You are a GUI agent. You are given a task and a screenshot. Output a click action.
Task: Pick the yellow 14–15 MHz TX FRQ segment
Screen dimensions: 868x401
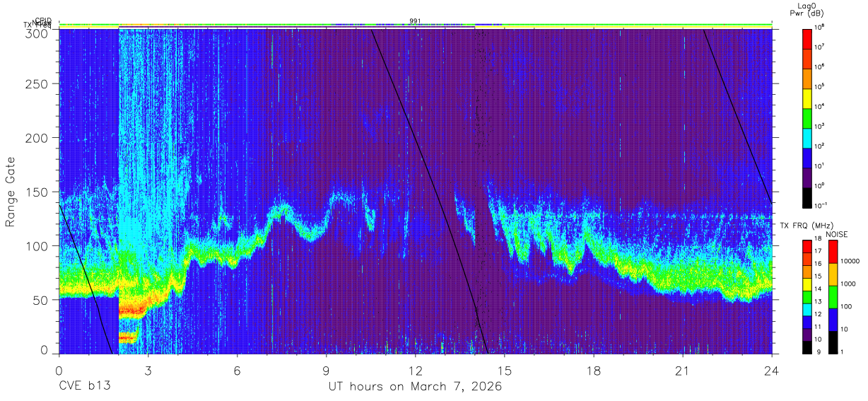(x=807, y=284)
